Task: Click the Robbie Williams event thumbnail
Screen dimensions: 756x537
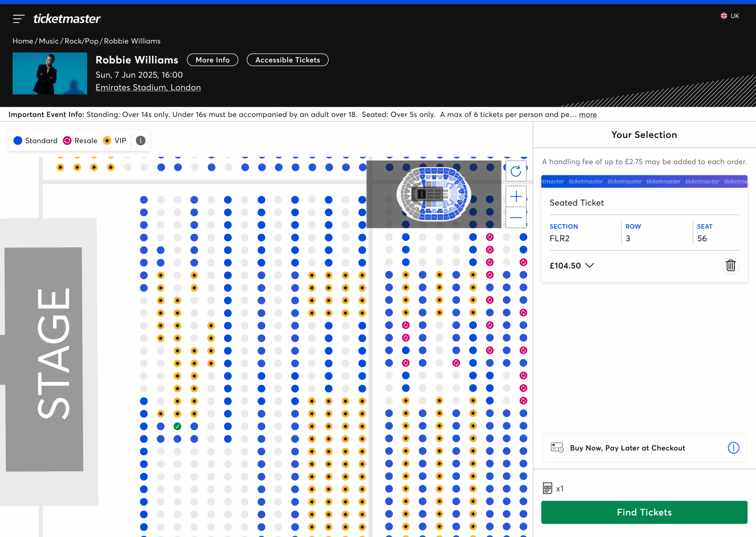Action: 50,73
